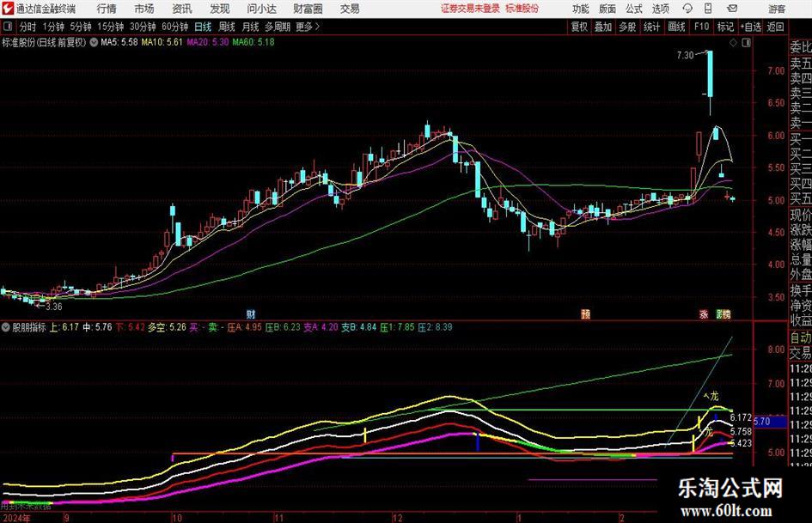The image size is (812, 523).
Task: Click the 自动 label in right panel
Action: 801,338
